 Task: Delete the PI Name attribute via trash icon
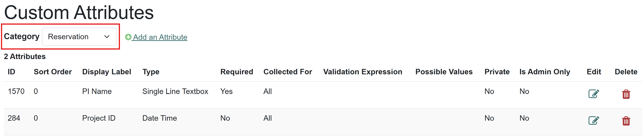coord(626,94)
